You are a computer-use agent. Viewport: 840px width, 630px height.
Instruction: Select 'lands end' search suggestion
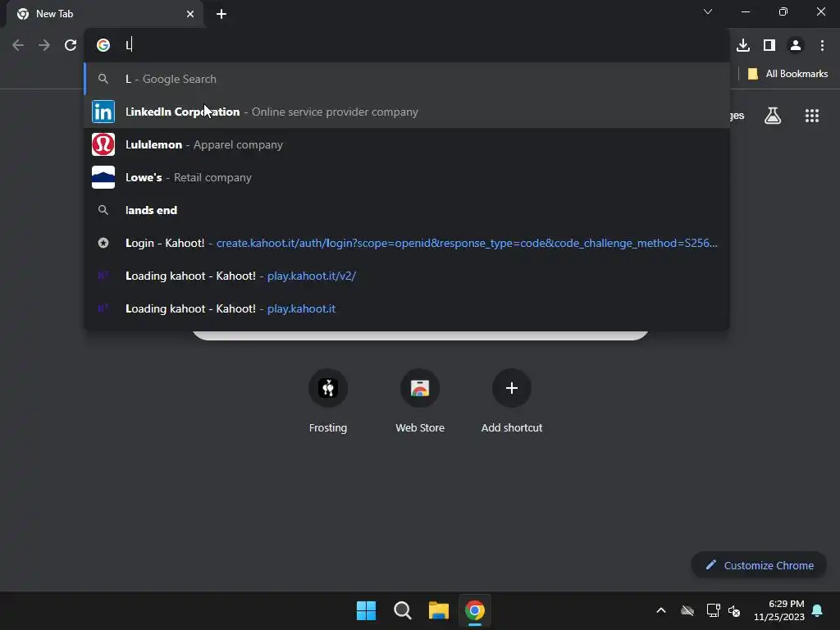(x=407, y=210)
